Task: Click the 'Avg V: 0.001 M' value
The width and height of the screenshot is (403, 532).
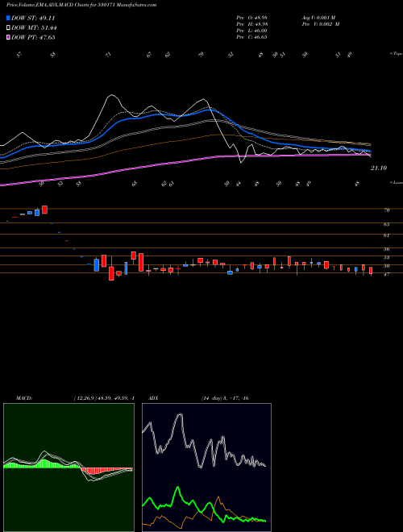Action: (x=318, y=18)
